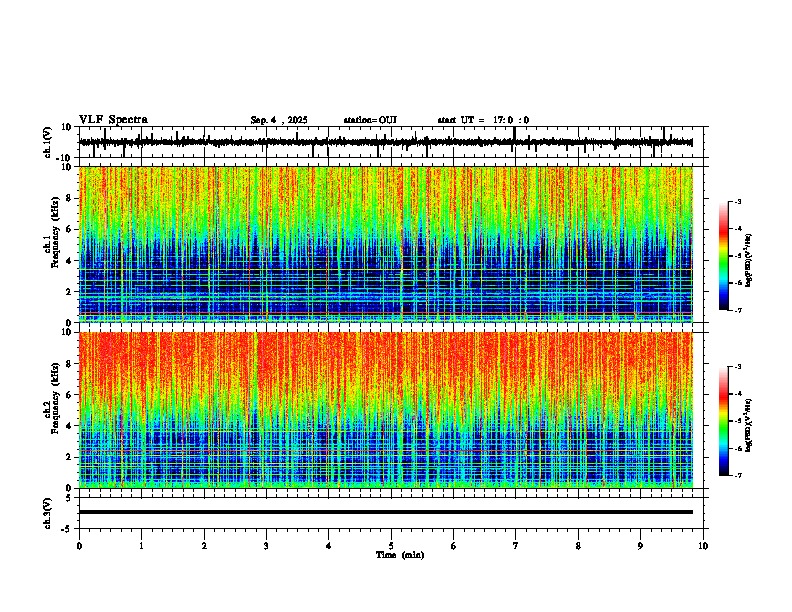Click the "-3" label on ch.1 colorbar

pyautogui.click(x=738, y=201)
